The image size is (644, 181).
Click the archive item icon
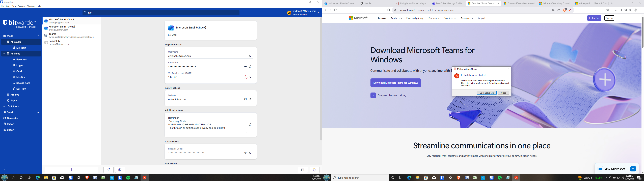tap(303, 170)
